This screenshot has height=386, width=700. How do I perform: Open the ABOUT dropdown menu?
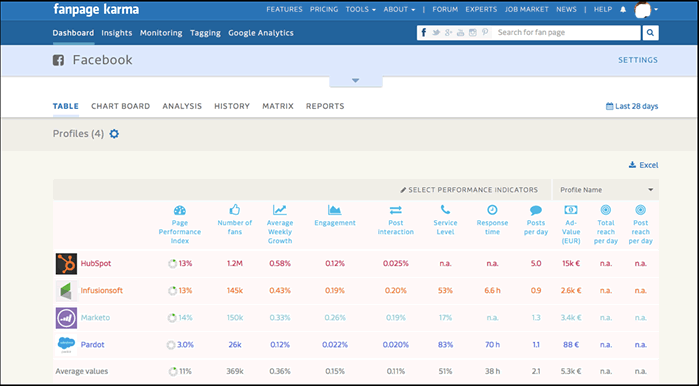coord(399,9)
